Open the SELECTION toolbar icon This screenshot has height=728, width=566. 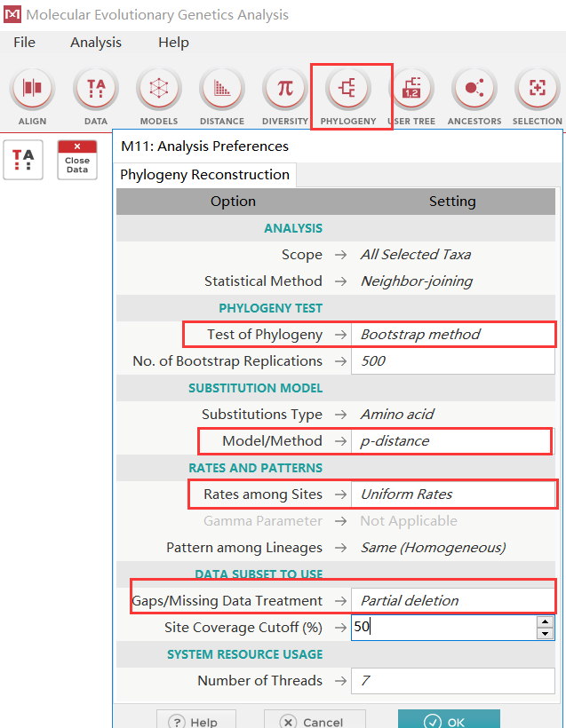coord(538,88)
